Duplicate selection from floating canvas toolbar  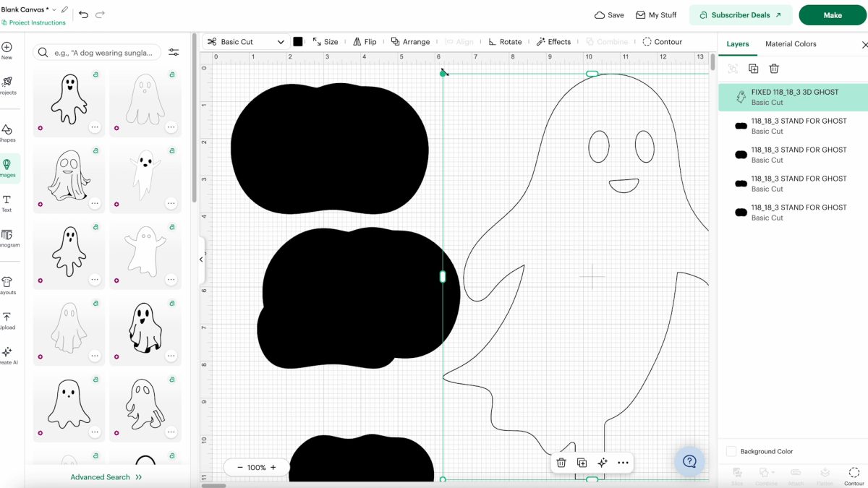click(582, 463)
